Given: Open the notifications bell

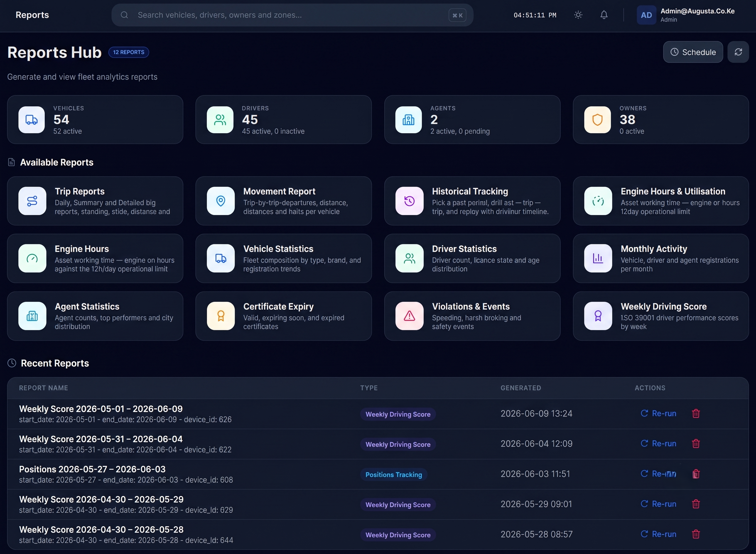Looking at the screenshot, I should [604, 15].
